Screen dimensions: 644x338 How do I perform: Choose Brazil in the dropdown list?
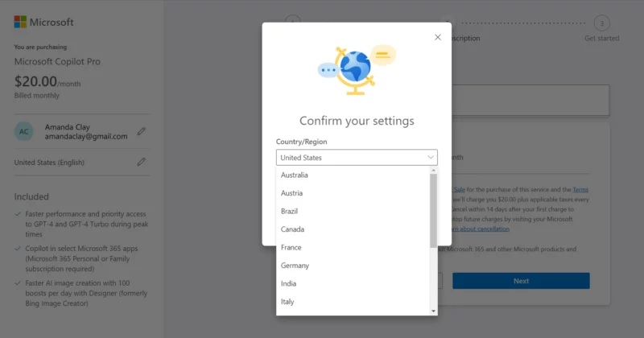click(x=353, y=211)
